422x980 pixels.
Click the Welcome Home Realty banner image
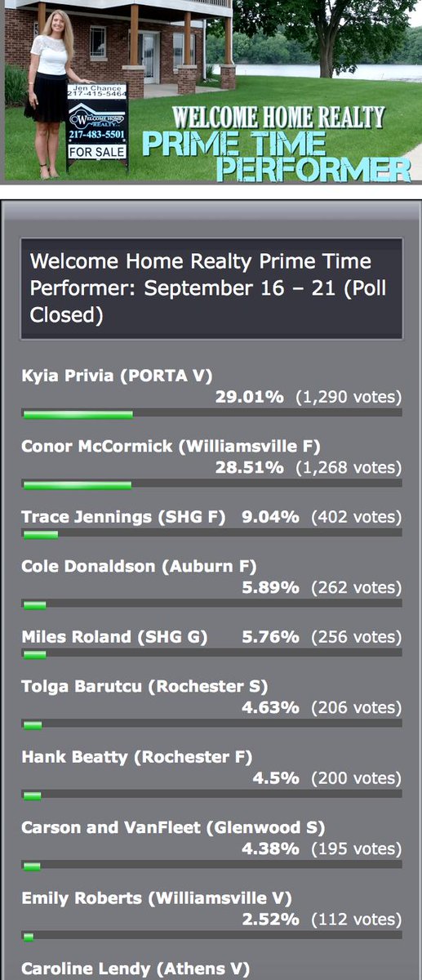tap(211, 90)
